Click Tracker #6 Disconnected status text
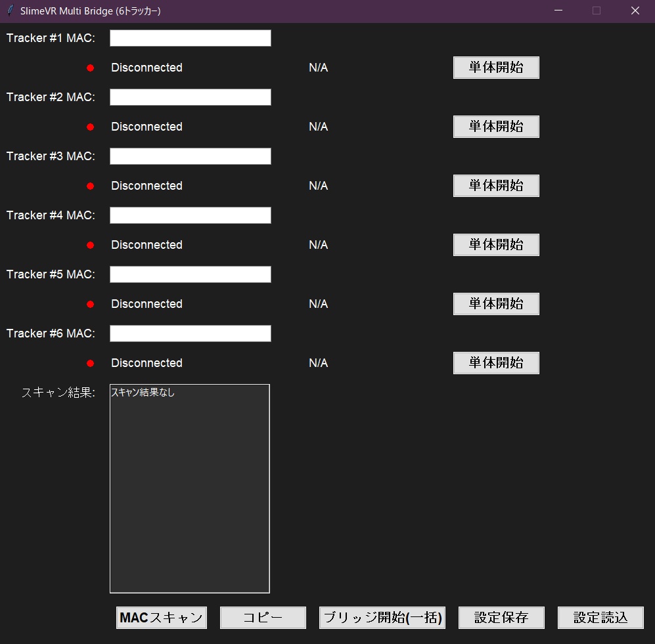The width and height of the screenshot is (655, 644). (147, 363)
